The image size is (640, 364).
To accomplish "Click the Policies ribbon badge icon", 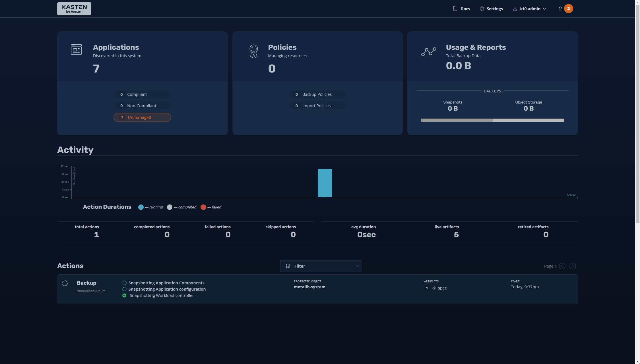I will [x=253, y=51].
